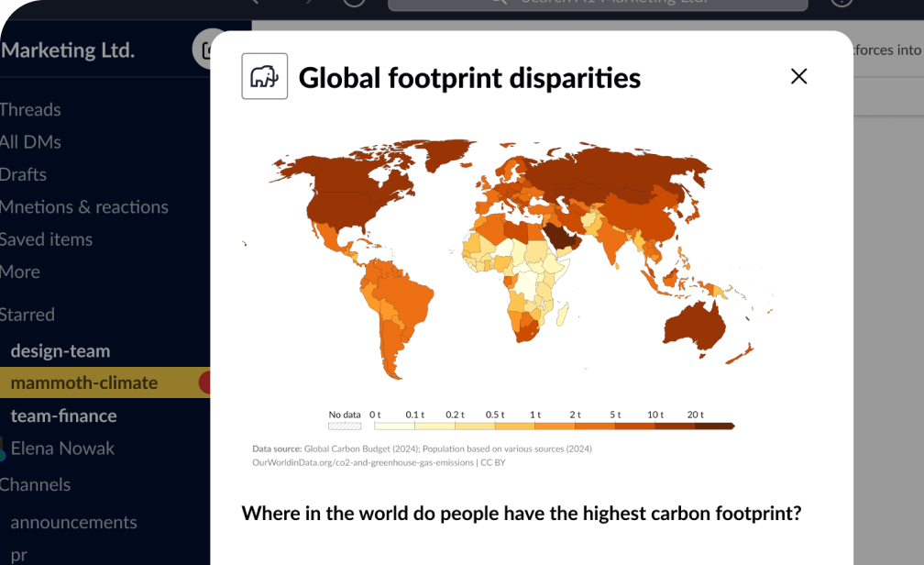This screenshot has height=565, width=924.
Task: Open All DMs in the sidebar
Action: (30, 142)
